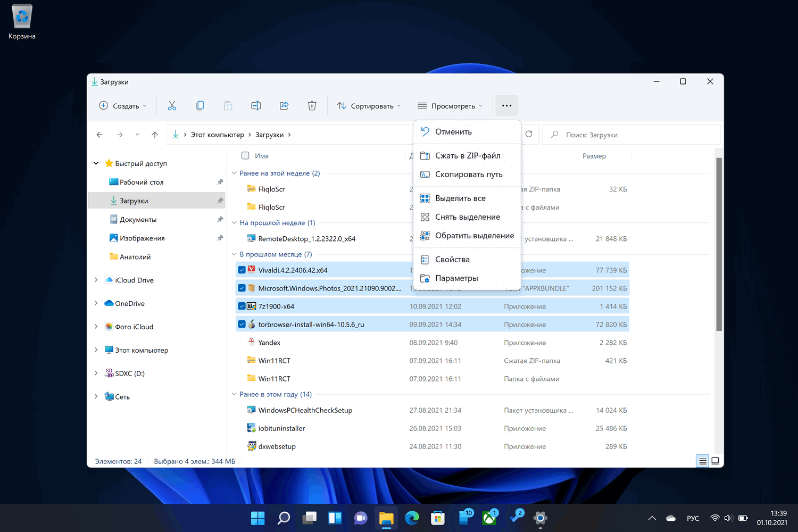Open the Сортировать dropdown
This screenshot has width=798, height=532.
click(369, 106)
